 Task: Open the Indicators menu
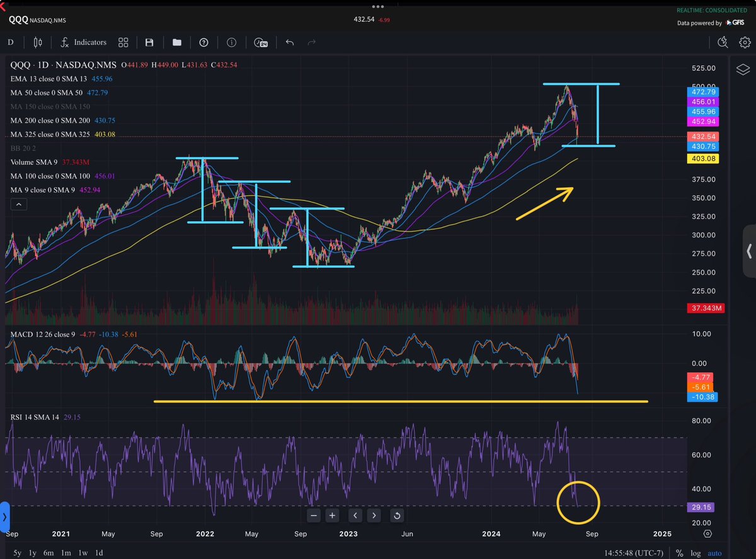tap(83, 42)
